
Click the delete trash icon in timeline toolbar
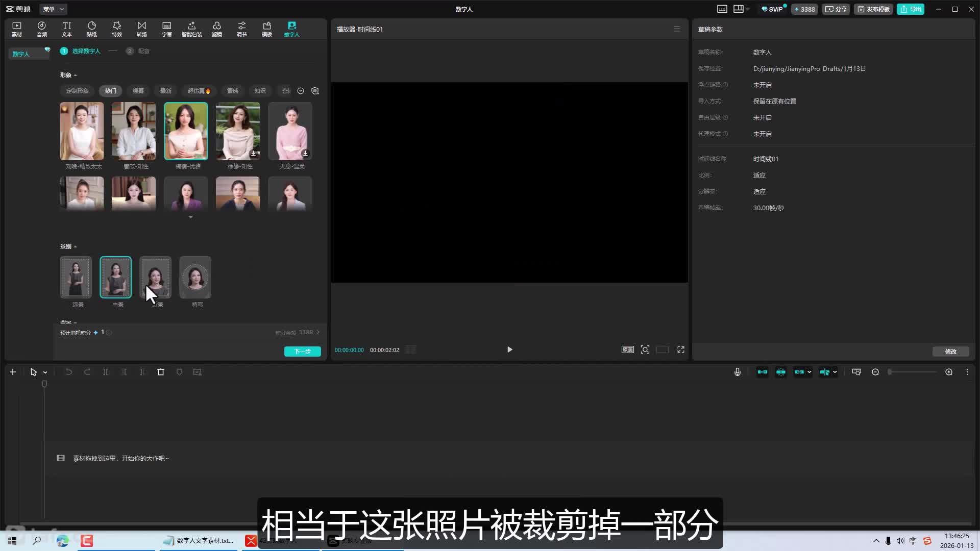tap(161, 372)
